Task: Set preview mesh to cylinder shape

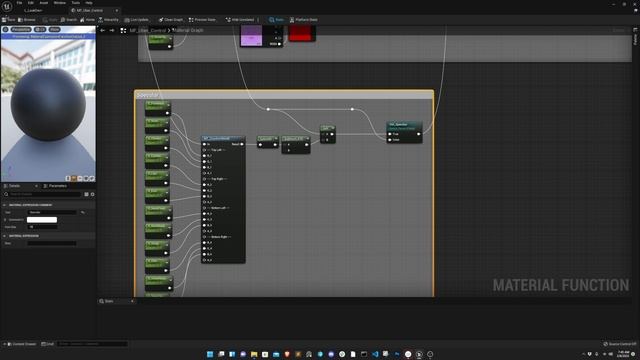Action: tap(68, 178)
